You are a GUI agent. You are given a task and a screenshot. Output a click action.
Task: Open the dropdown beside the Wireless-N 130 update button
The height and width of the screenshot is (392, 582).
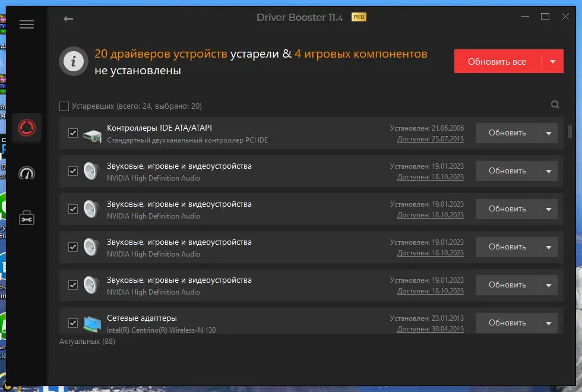coord(549,323)
